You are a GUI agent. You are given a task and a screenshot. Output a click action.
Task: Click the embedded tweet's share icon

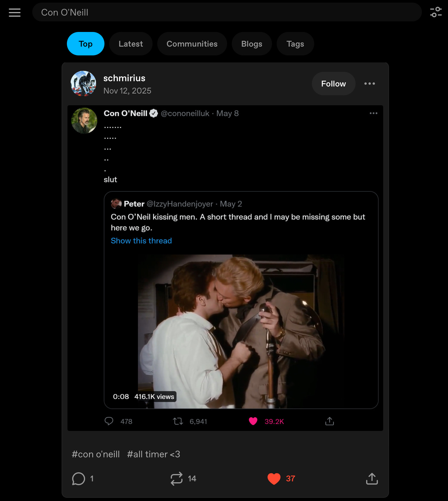point(329,421)
